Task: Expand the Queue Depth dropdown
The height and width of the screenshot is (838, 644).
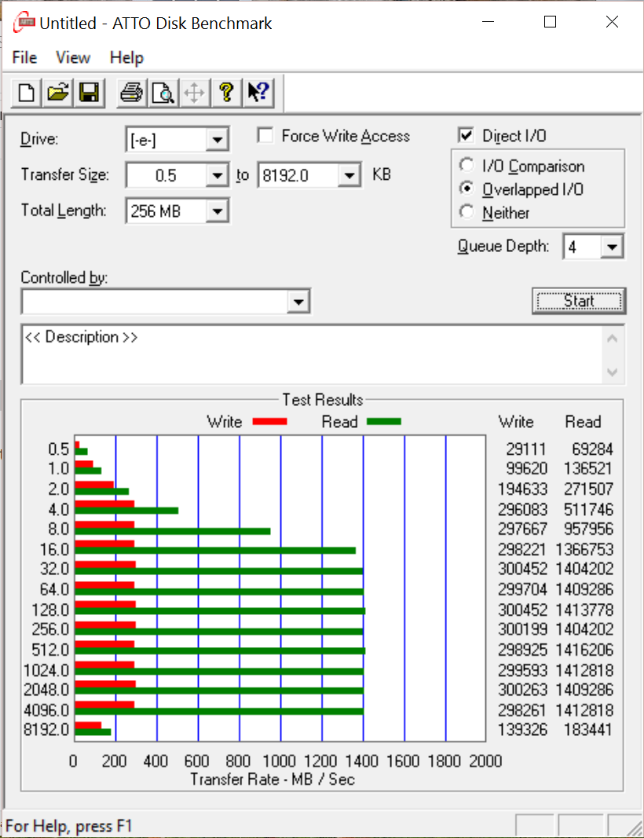Action: [612, 247]
